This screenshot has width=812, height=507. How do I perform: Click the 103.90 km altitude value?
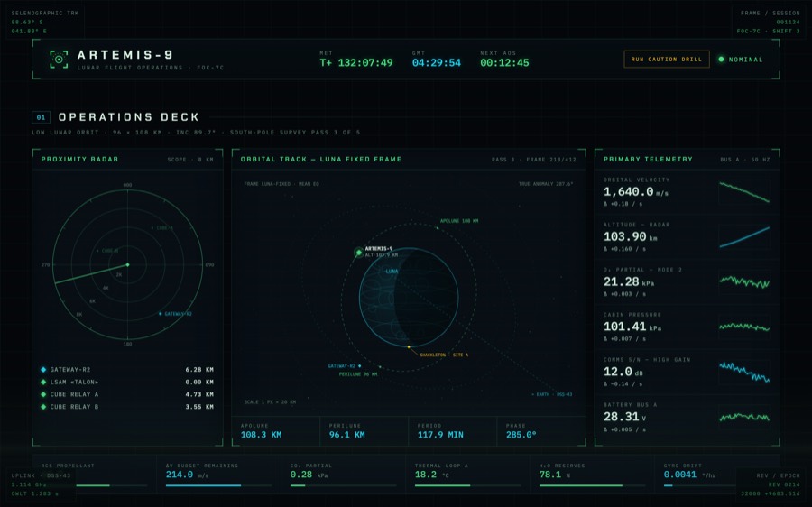[631, 236]
